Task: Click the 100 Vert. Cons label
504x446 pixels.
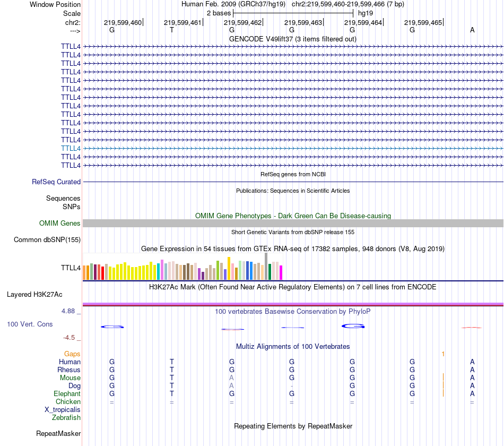Action: pos(30,324)
